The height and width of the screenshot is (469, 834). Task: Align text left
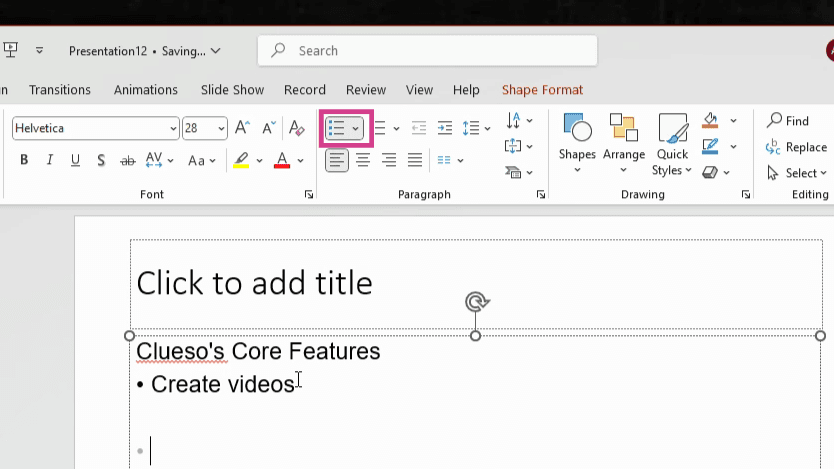pos(337,160)
